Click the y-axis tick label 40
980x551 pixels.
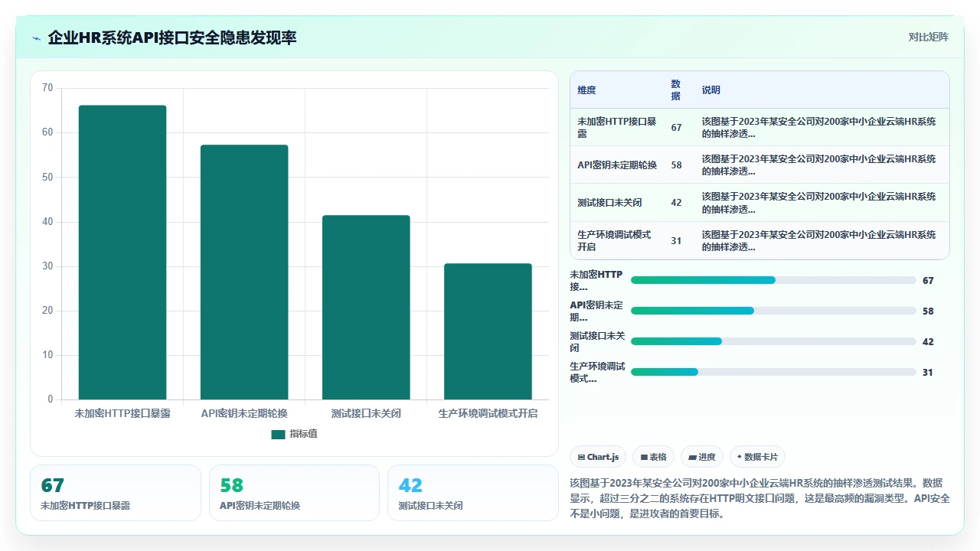tap(47, 222)
